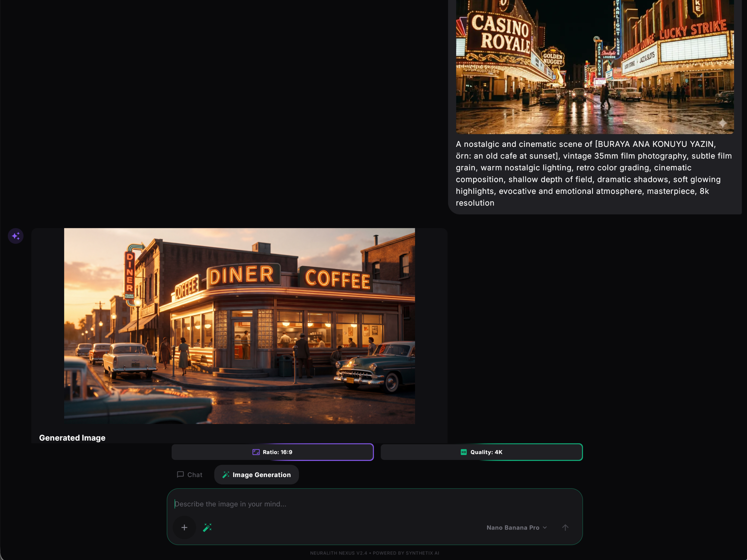Viewport: 747px width, 560px height.
Task: Click the aspect ratio icon beside Ratio: 16:9
Action: point(256,452)
